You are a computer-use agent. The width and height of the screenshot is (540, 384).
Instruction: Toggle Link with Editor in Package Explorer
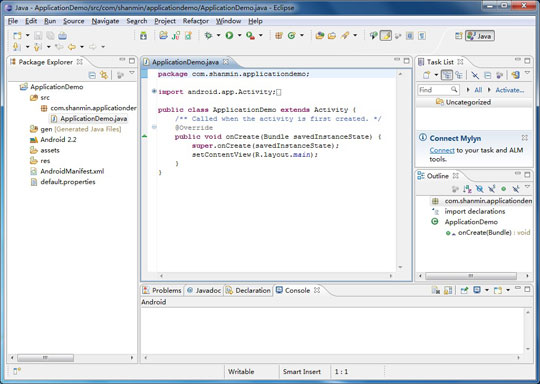click(104, 75)
